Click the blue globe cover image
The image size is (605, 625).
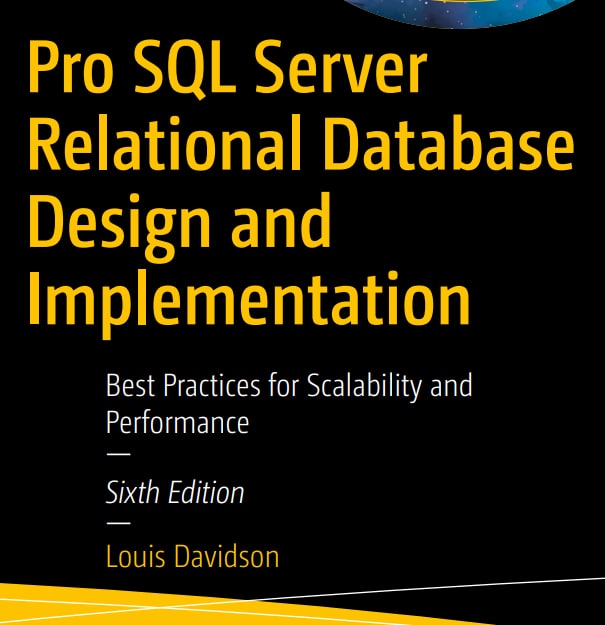click(x=458, y=13)
